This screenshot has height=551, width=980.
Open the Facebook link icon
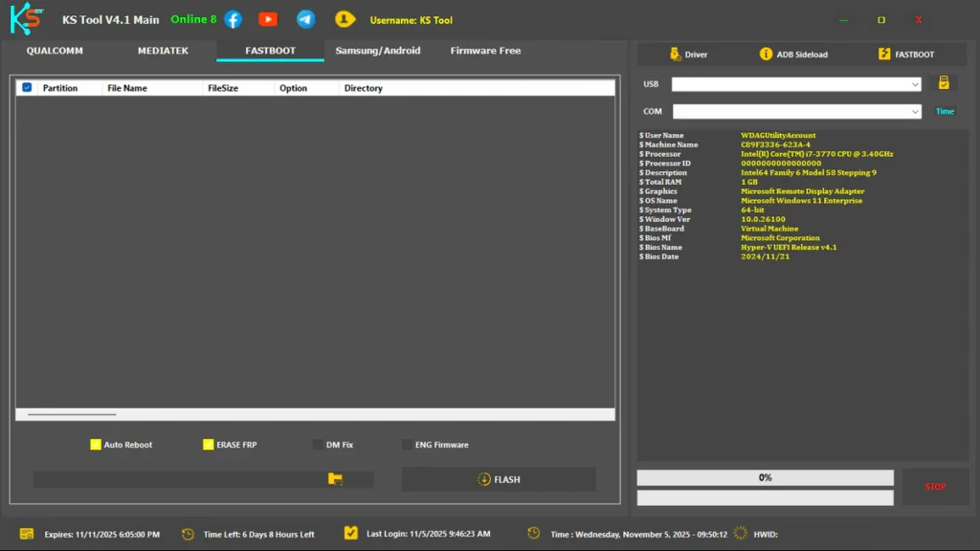[x=233, y=19]
